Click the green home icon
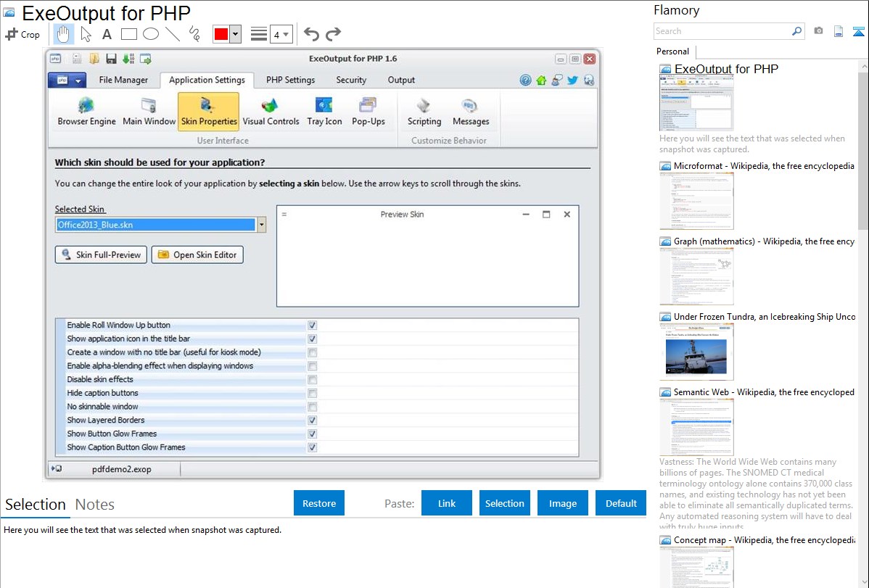 [541, 80]
